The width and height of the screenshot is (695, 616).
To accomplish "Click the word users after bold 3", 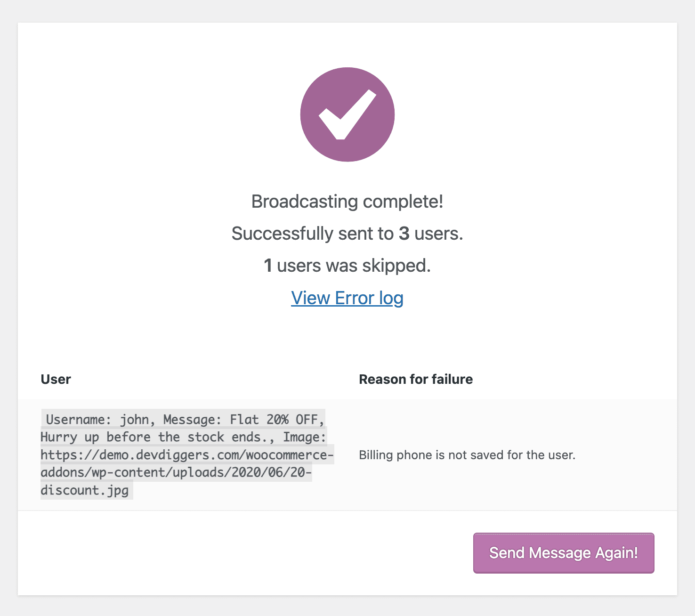I will 438,234.
